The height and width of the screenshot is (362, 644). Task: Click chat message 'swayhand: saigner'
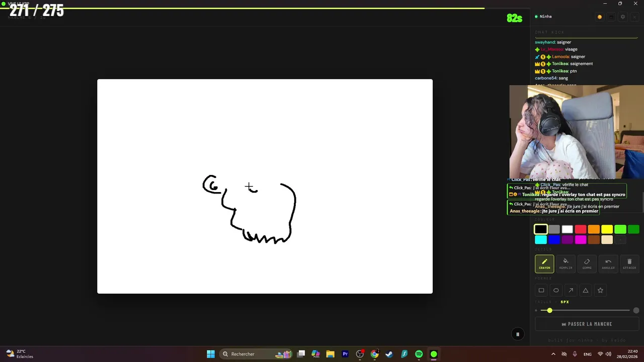[x=553, y=42]
